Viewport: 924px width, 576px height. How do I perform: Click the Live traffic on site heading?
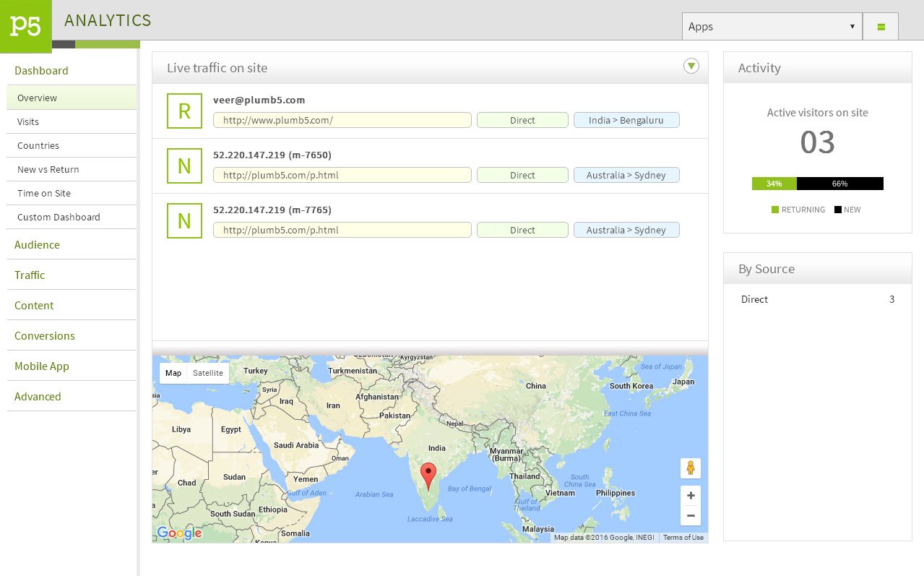217,68
